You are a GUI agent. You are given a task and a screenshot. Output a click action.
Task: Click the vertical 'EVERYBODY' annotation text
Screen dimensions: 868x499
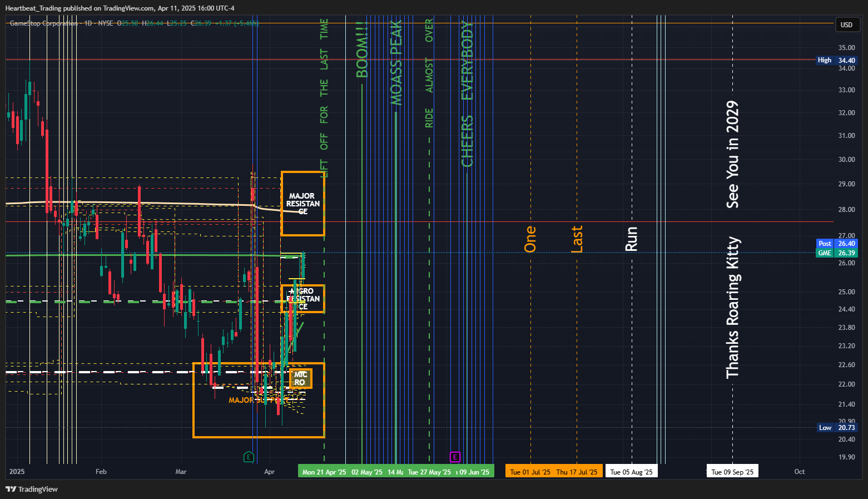pos(467,60)
